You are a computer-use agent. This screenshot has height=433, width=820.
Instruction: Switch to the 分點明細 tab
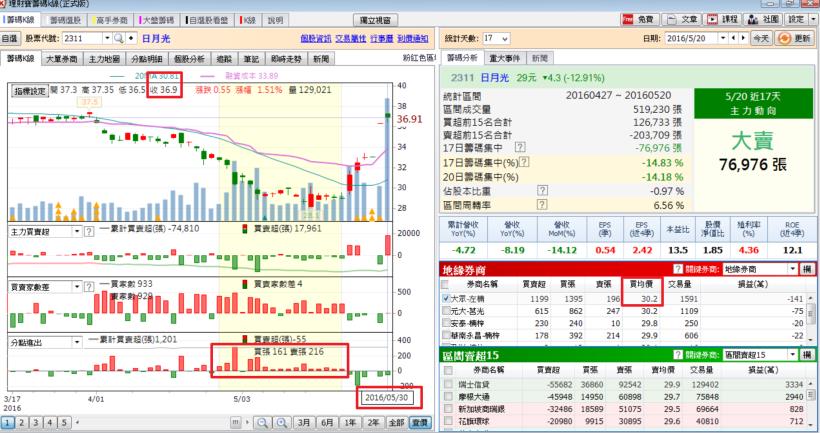pyautogui.click(x=146, y=59)
